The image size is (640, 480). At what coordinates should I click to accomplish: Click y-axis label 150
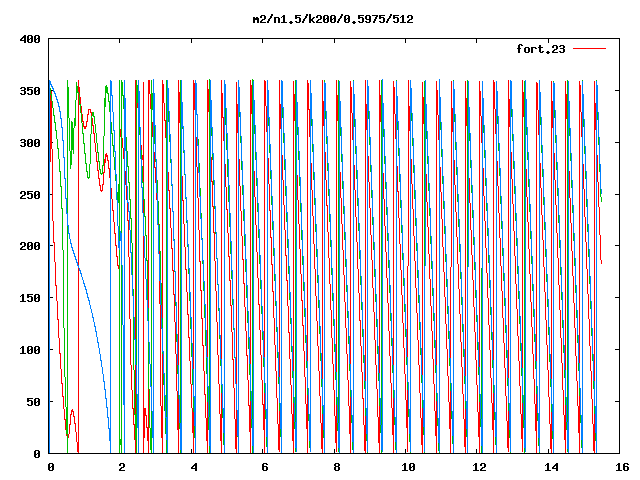click(x=30, y=298)
